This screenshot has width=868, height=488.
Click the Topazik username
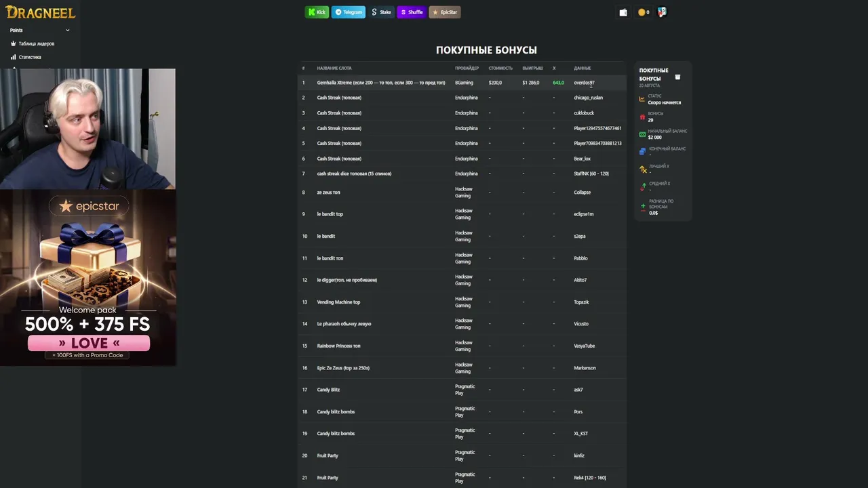581,302
